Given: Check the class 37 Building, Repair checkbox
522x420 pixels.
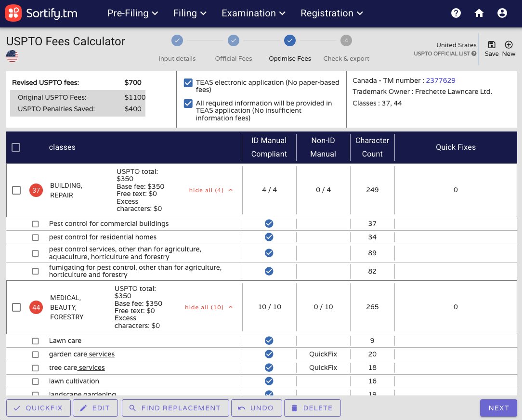Looking at the screenshot, I should click(x=16, y=190).
